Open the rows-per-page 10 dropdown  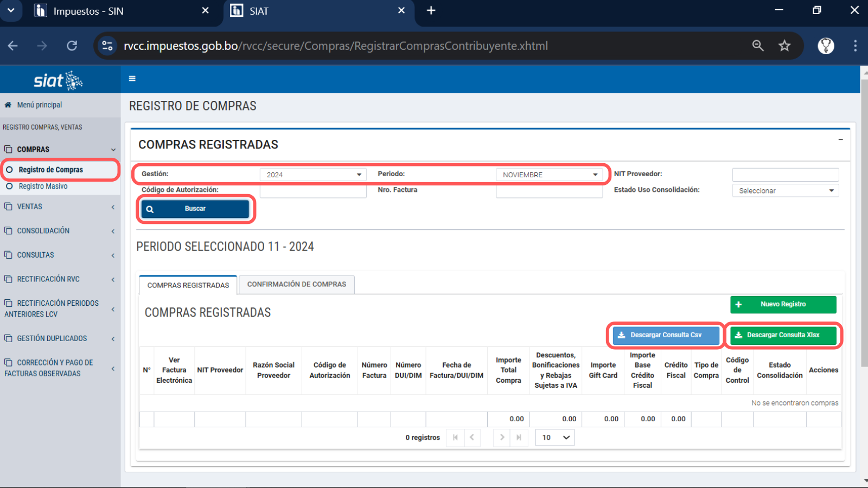(x=554, y=438)
